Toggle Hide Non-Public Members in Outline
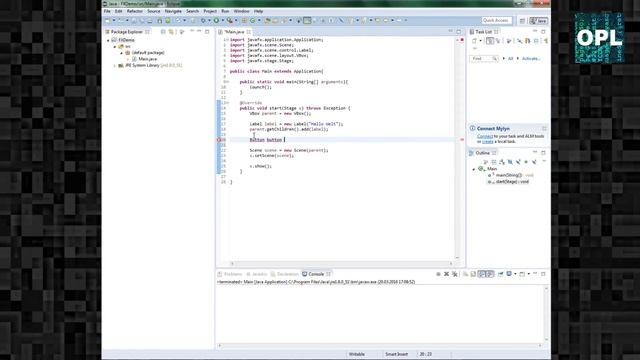This screenshot has height=360, width=640. (526, 162)
